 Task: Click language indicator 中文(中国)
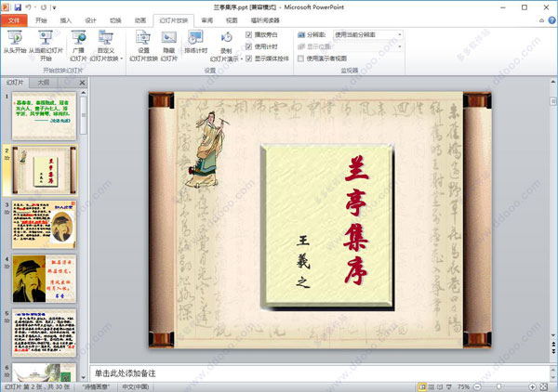[x=135, y=386]
